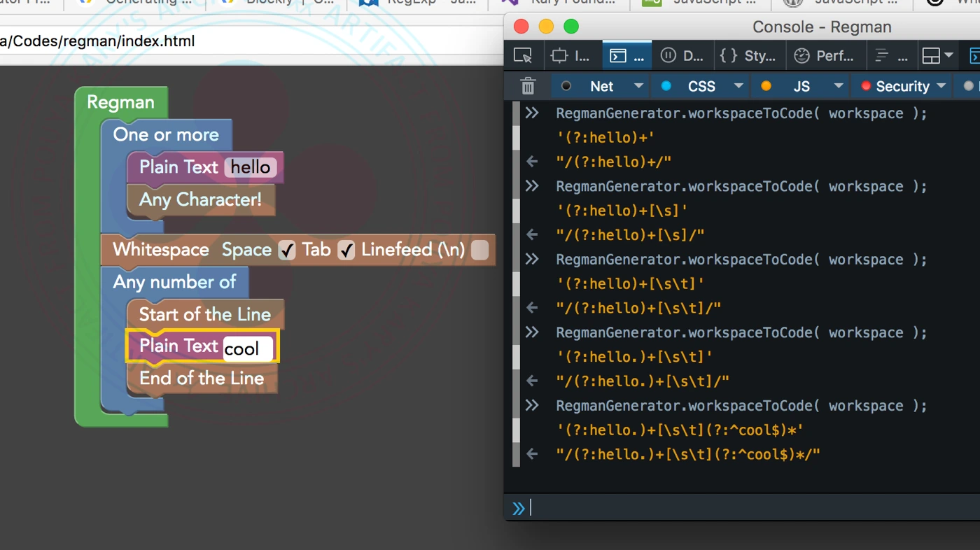This screenshot has width=980, height=550.
Task: Expand the CSS filter dropdown arrow
Action: click(738, 86)
